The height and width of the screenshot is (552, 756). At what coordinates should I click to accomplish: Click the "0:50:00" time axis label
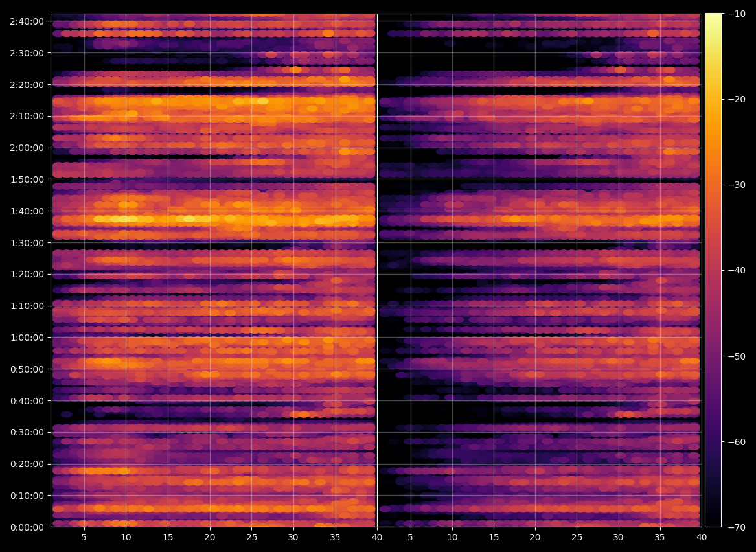[27, 369]
